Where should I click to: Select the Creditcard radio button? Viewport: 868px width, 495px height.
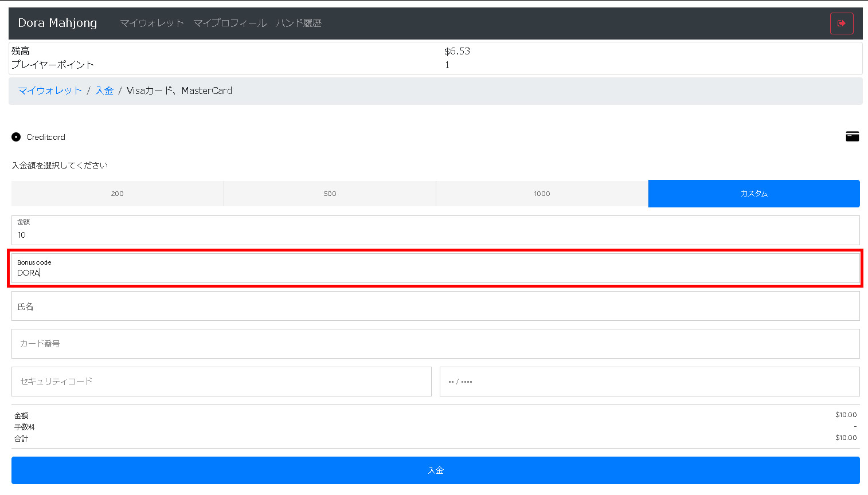pos(16,137)
